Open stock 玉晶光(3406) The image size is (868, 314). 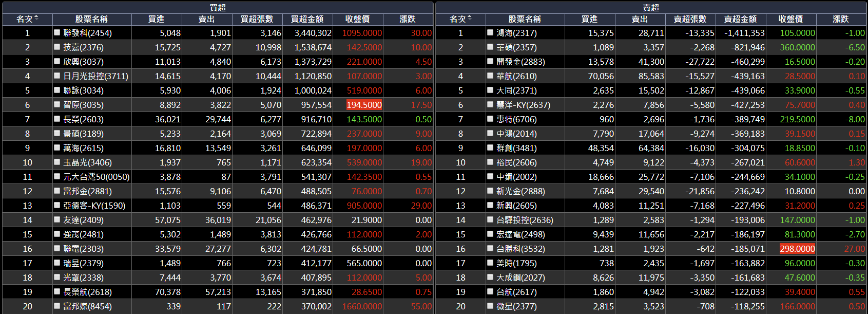[87, 162]
